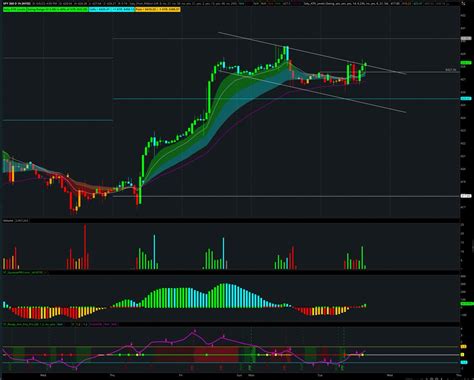Select the white horizontal price level line
Image resolution: width=474 pixels, height=380 pixels.
pyautogui.click(x=286, y=196)
